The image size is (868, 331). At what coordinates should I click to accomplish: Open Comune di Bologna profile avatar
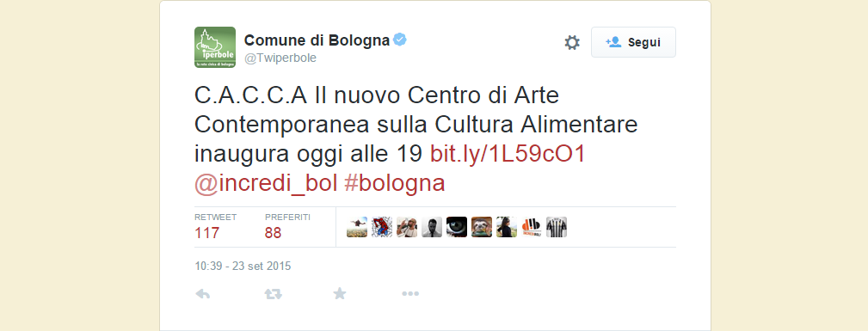[215, 47]
